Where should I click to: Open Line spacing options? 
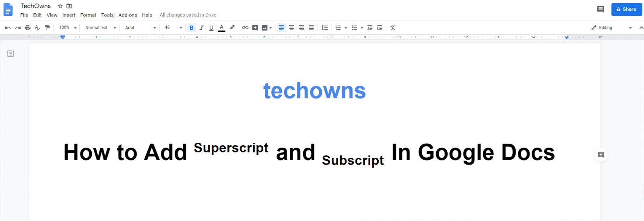[x=324, y=28]
